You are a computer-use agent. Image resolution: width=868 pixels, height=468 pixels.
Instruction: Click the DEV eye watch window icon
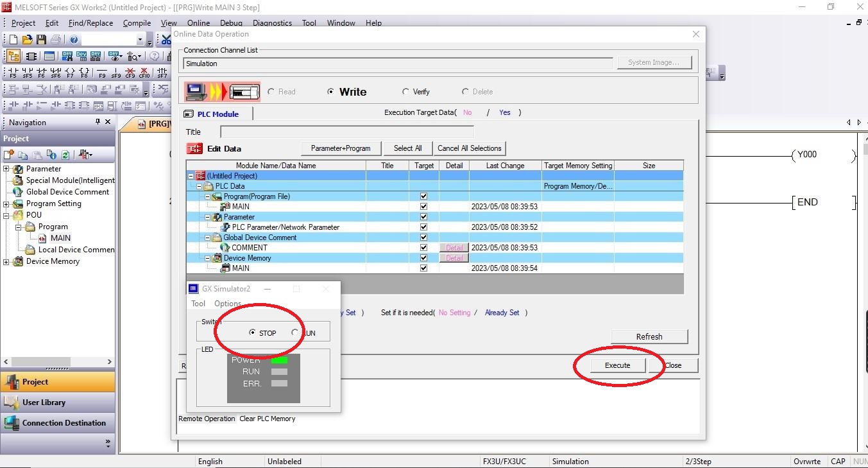114,56
